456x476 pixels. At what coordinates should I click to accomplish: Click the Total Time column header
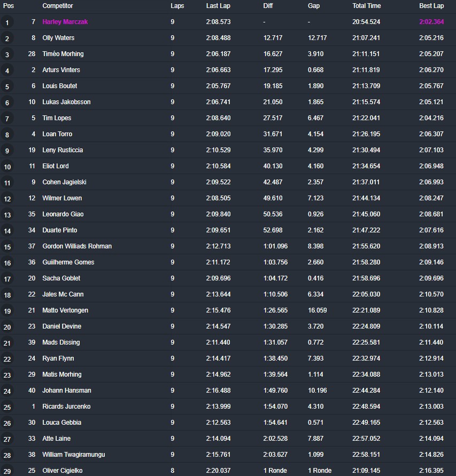point(366,6)
